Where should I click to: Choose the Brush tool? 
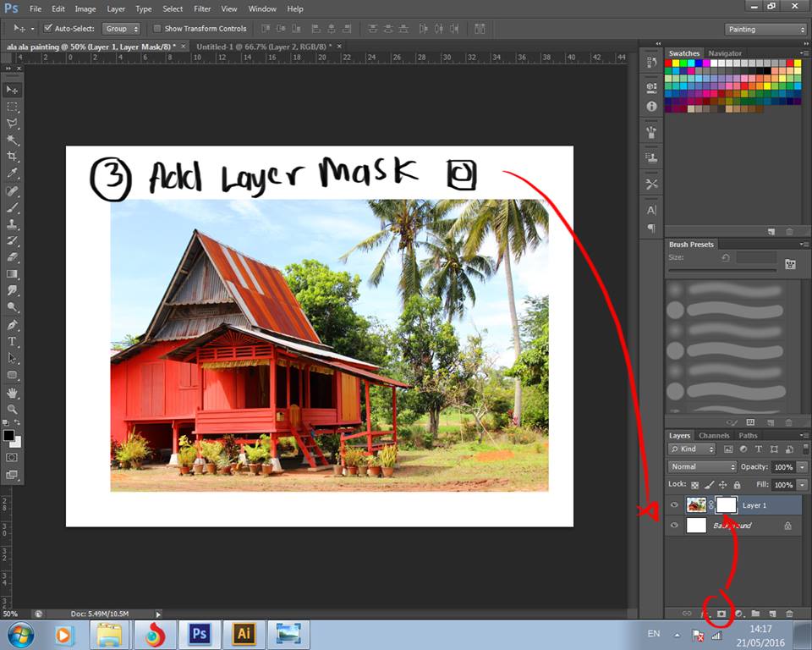(x=12, y=207)
